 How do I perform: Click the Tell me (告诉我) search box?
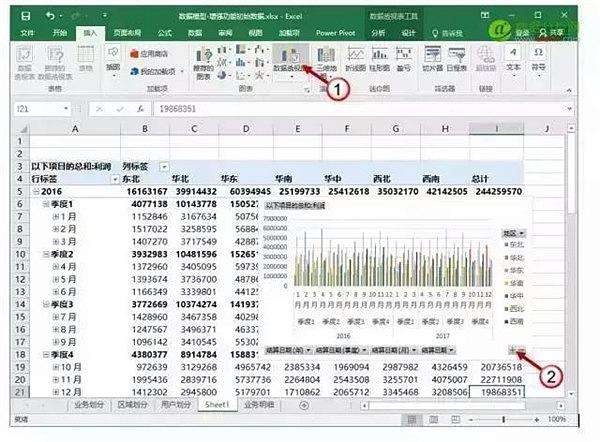pos(447,34)
